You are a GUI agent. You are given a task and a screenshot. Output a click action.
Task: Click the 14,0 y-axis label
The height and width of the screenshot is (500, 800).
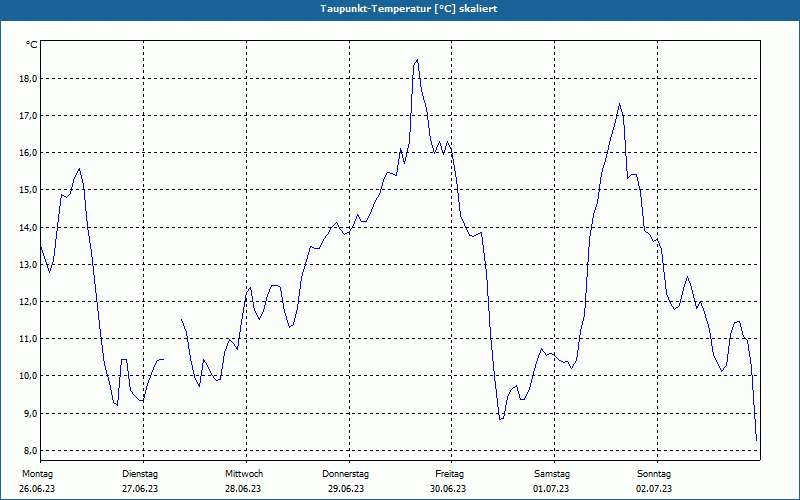[x=28, y=227]
